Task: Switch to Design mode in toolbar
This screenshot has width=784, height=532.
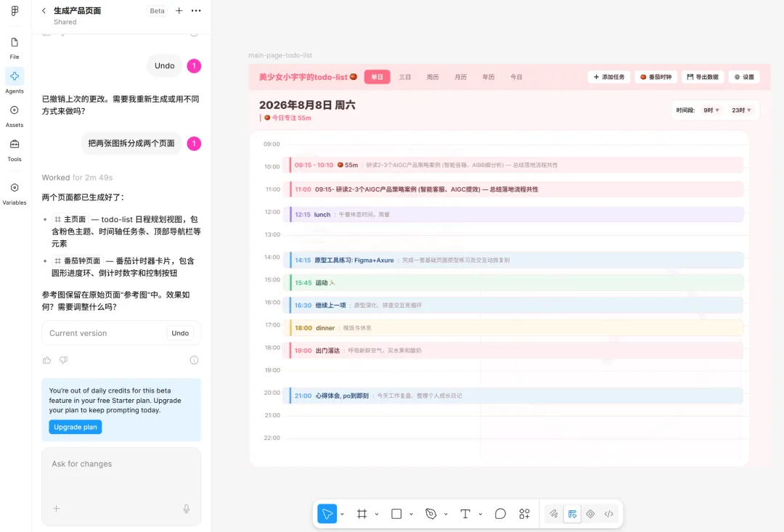Action: (572, 514)
